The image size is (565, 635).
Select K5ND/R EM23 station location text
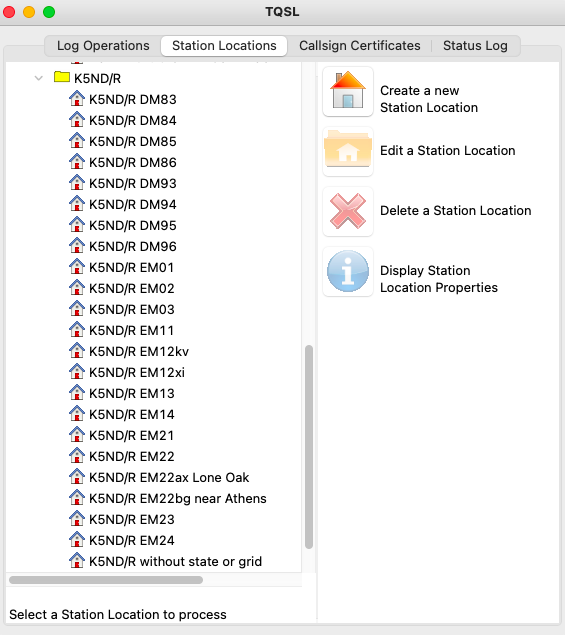tap(132, 521)
